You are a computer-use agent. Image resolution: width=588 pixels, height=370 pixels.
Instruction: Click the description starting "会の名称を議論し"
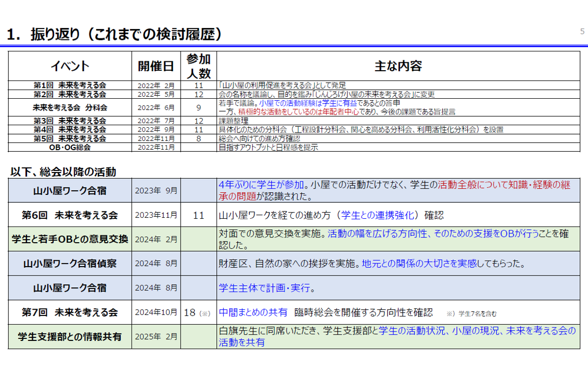coord(327,95)
